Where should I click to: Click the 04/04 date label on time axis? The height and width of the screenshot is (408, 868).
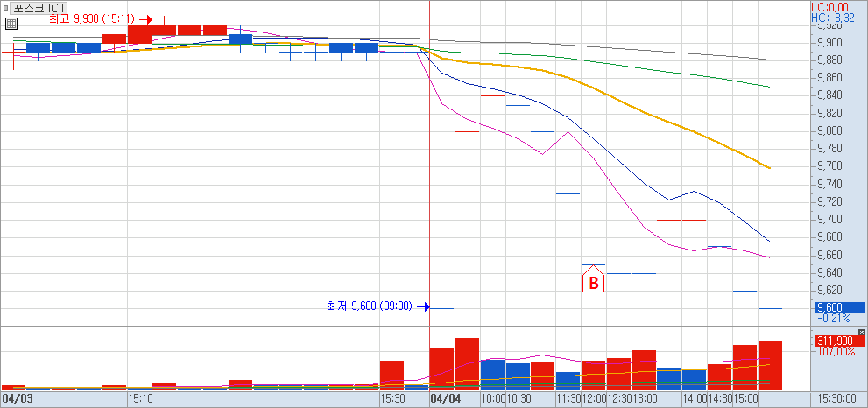tap(445, 398)
